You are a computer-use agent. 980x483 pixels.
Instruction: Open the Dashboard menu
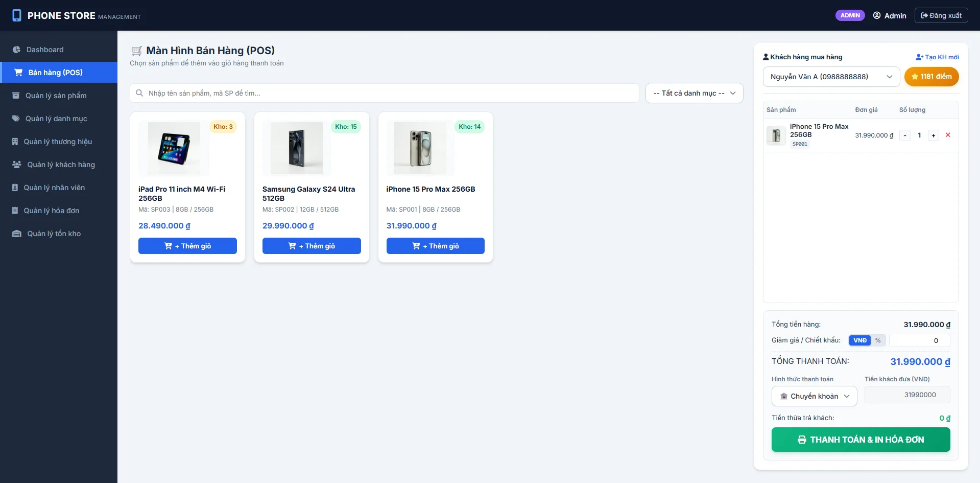click(x=59, y=50)
